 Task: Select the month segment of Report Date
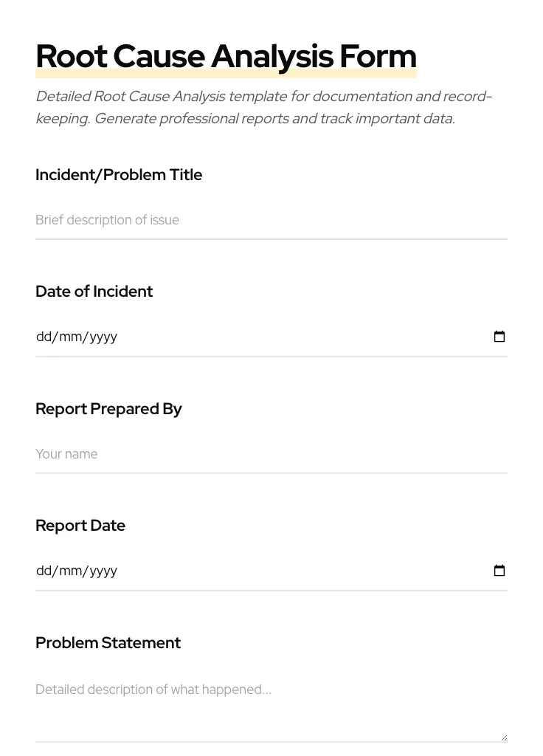pos(72,570)
